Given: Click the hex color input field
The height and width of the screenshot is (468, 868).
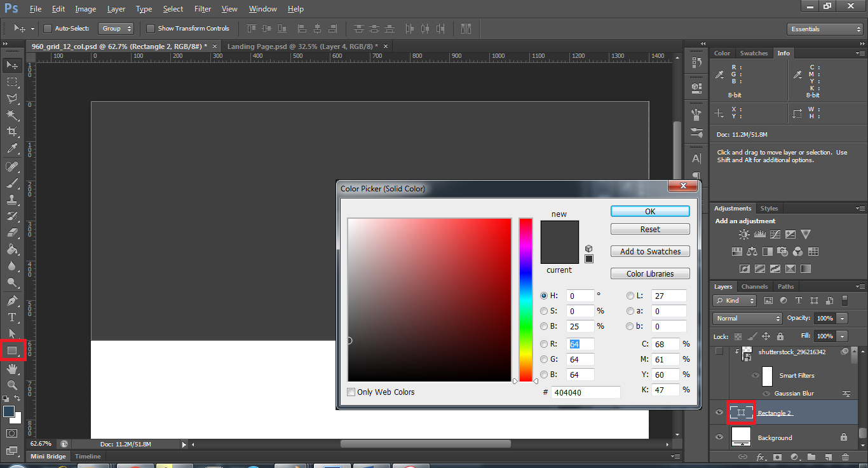Looking at the screenshot, I should [585, 392].
